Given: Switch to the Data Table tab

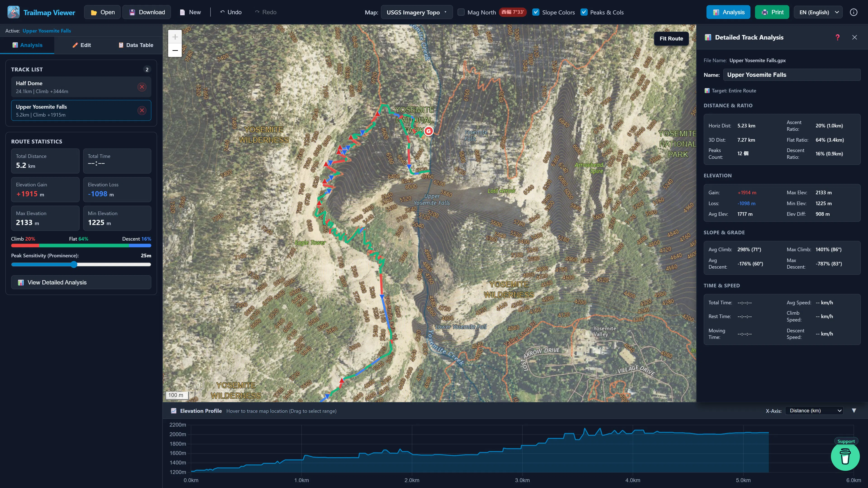Looking at the screenshot, I should (x=136, y=45).
